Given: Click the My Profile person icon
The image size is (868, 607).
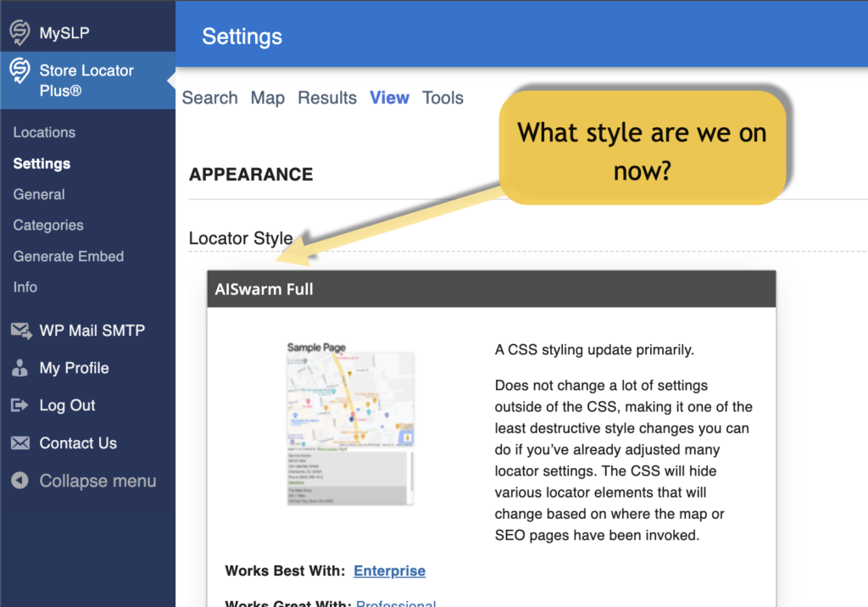Looking at the screenshot, I should click(20, 368).
